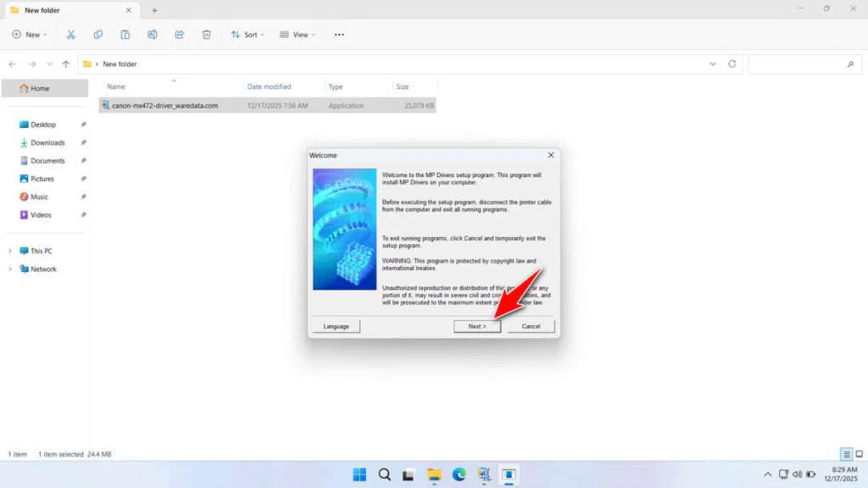Screen dimensions: 868x488
Task: Refresh the folder view
Action: [731, 64]
